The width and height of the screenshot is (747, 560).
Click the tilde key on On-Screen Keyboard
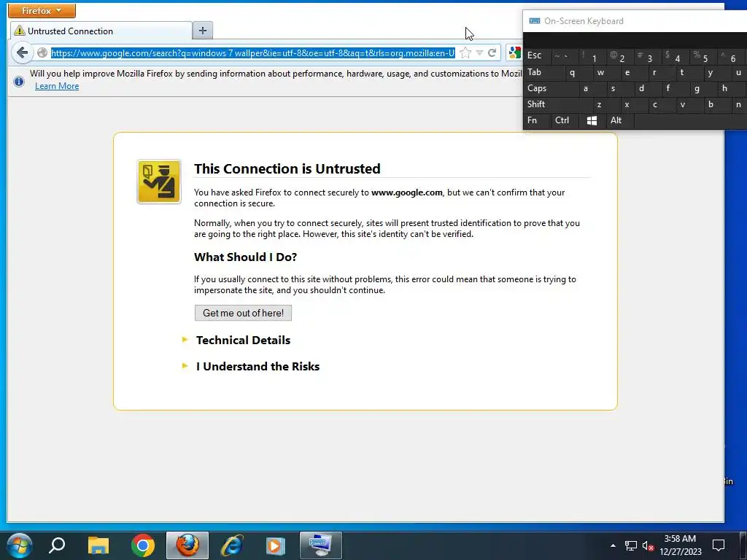565,57
